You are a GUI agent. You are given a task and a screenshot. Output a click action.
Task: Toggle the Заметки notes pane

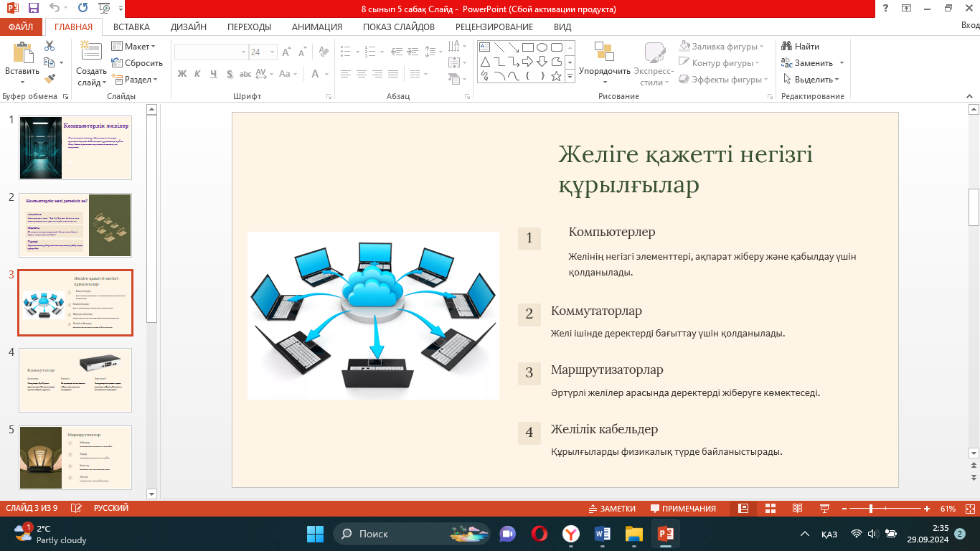611,509
